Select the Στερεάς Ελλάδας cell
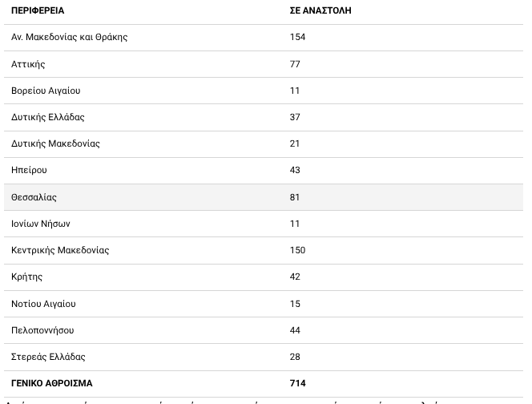 48,357
